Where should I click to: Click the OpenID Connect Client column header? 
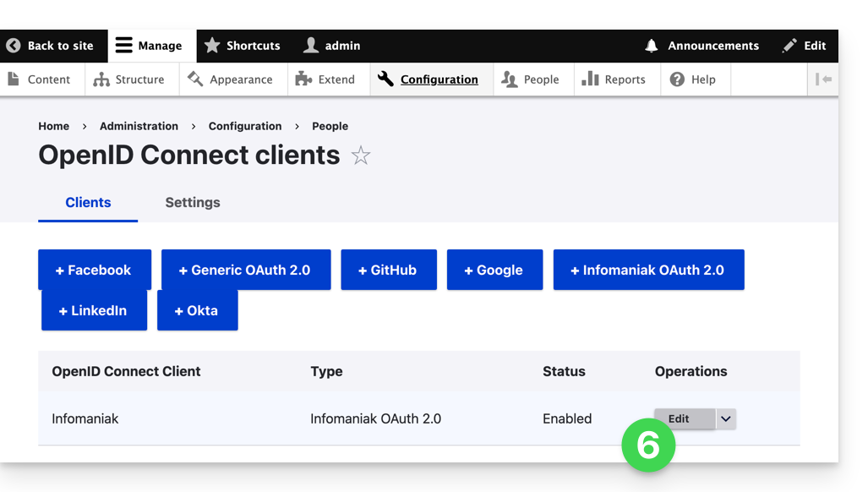[126, 371]
